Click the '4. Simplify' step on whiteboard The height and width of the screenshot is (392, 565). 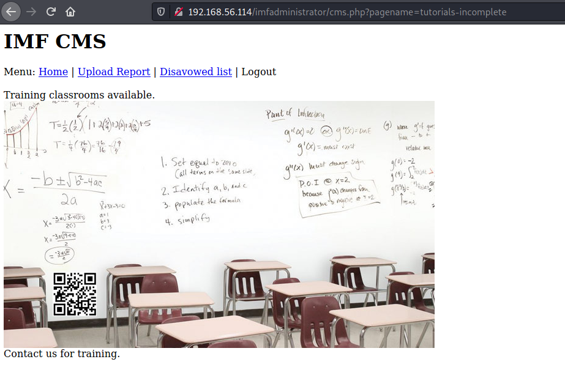tap(187, 220)
